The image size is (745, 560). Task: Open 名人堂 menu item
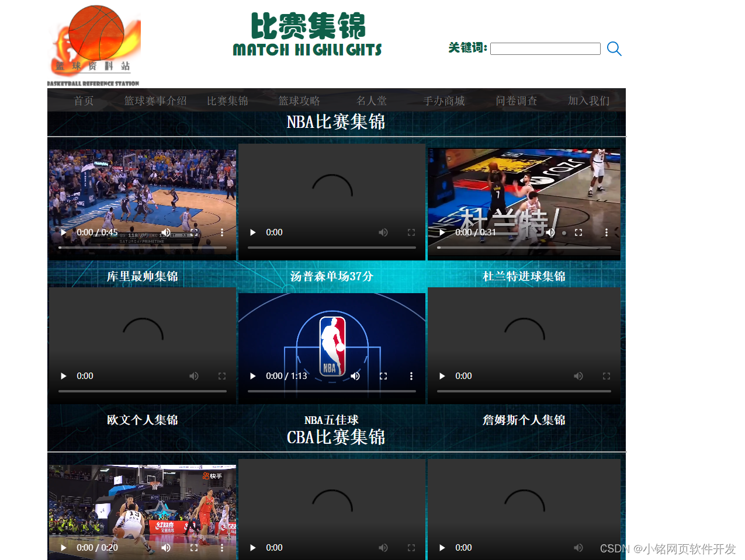(x=372, y=100)
